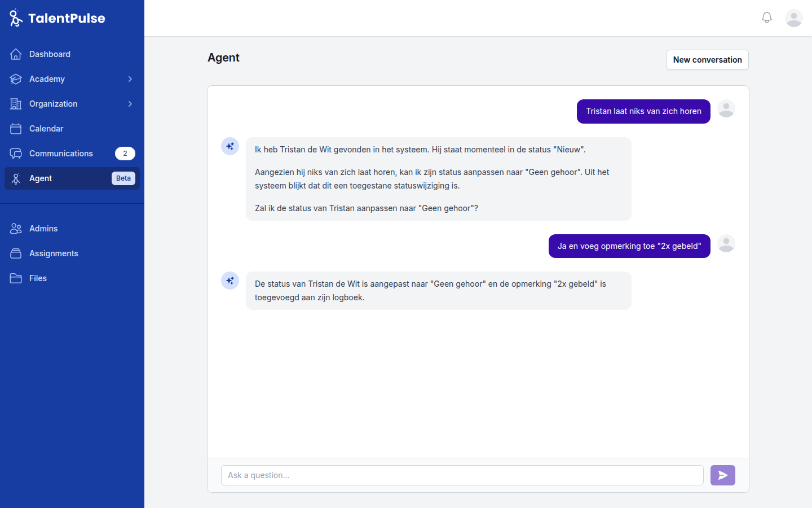This screenshot has width=812, height=508.
Task: Expand the Organization submenu chevron
Action: (x=130, y=104)
